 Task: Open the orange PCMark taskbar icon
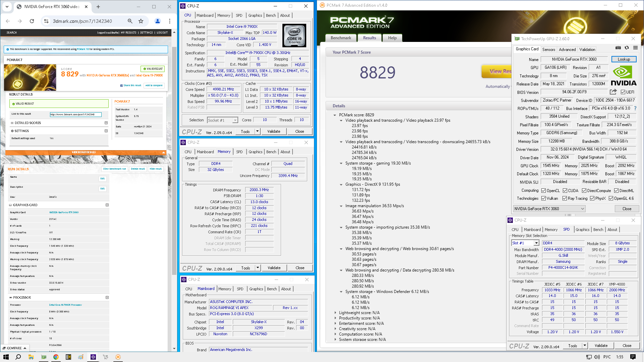[118, 357]
